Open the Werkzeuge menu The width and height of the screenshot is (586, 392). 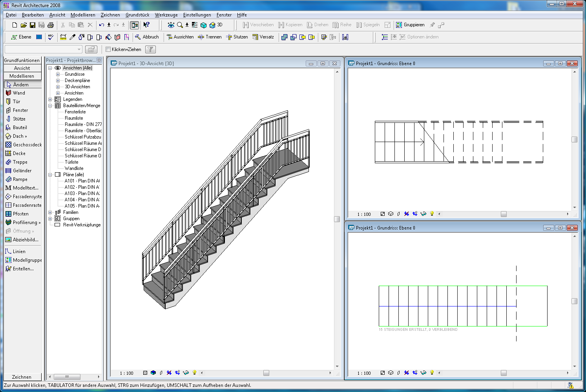pyautogui.click(x=166, y=15)
